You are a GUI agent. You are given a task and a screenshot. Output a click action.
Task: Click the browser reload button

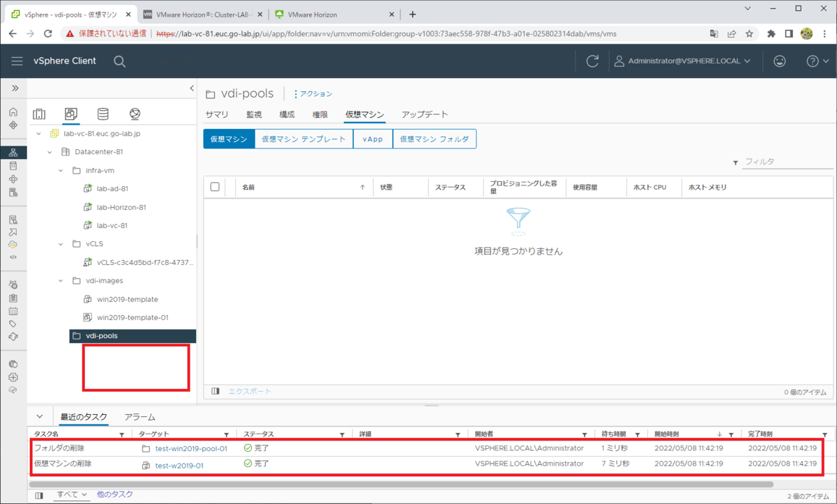click(x=48, y=33)
